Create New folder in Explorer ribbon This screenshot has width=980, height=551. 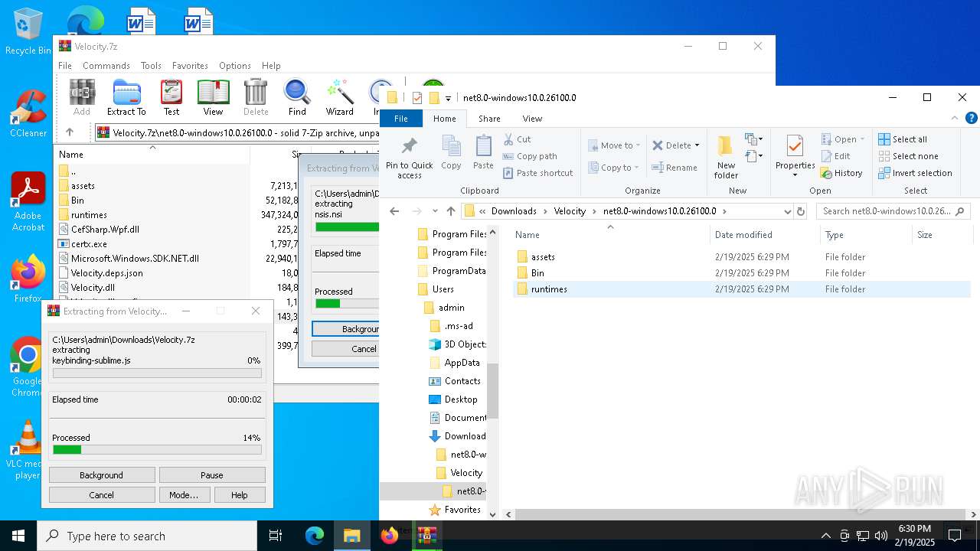(x=726, y=158)
